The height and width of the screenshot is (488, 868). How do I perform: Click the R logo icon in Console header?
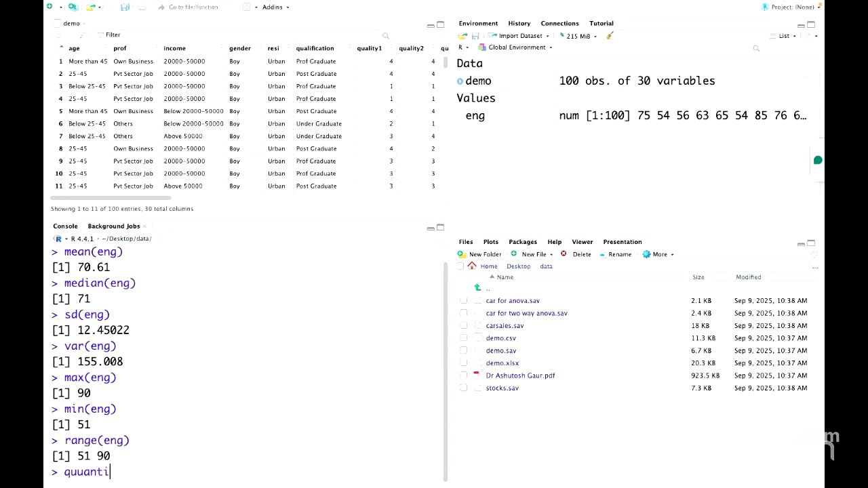coord(58,239)
